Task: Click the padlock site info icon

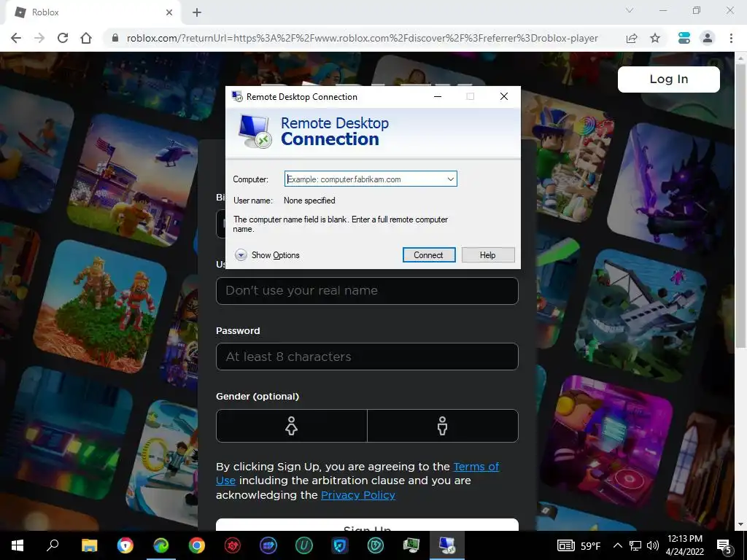Action: pyautogui.click(x=115, y=38)
